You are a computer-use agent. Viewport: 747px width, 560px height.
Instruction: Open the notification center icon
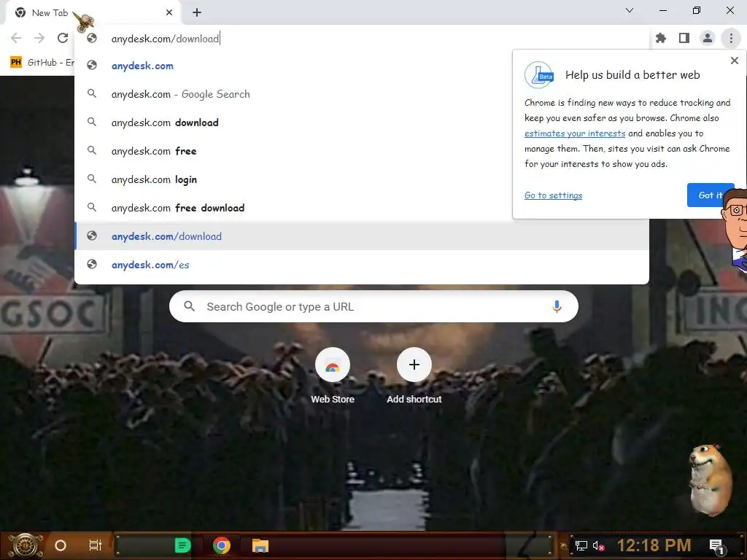pos(717,546)
